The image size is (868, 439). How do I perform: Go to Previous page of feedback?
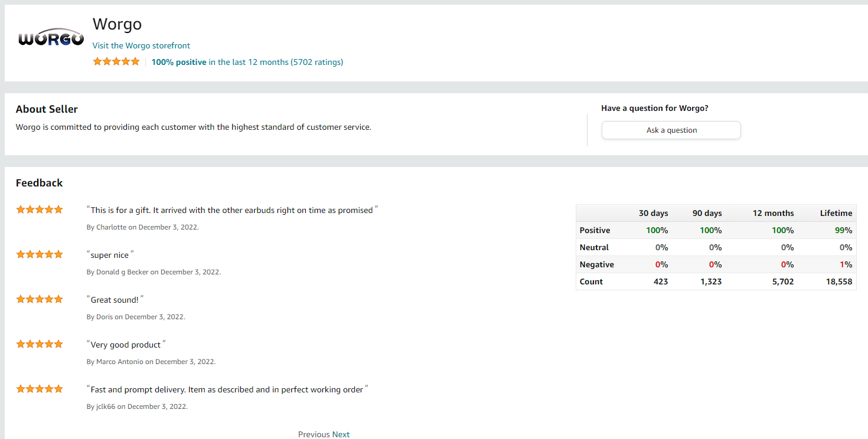point(314,434)
